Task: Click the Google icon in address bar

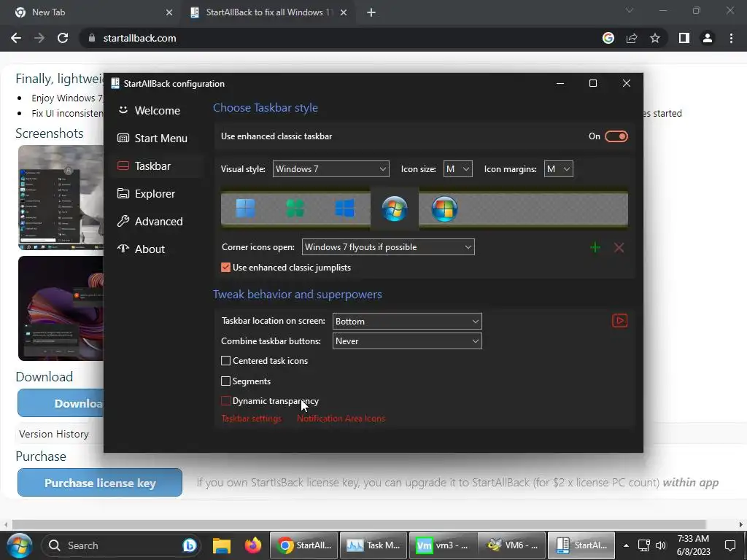Action: pyautogui.click(x=608, y=38)
